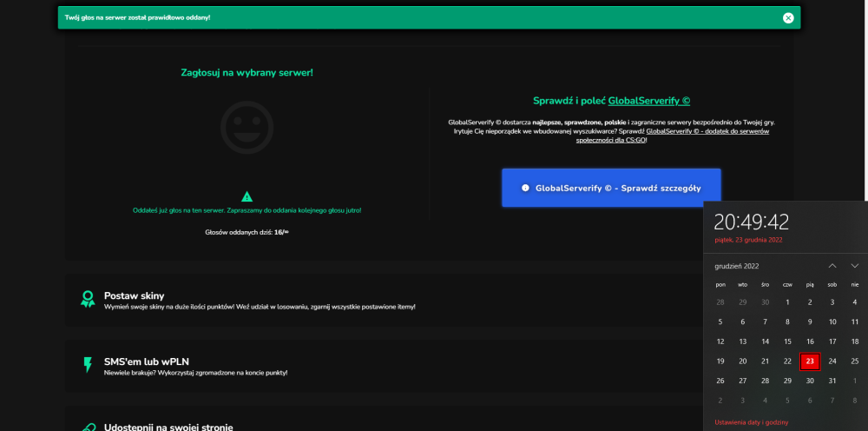Open Ustawienia daty i godziny link
Image resolution: width=868 pixels, height=431 pixels.
coord(751,422)
